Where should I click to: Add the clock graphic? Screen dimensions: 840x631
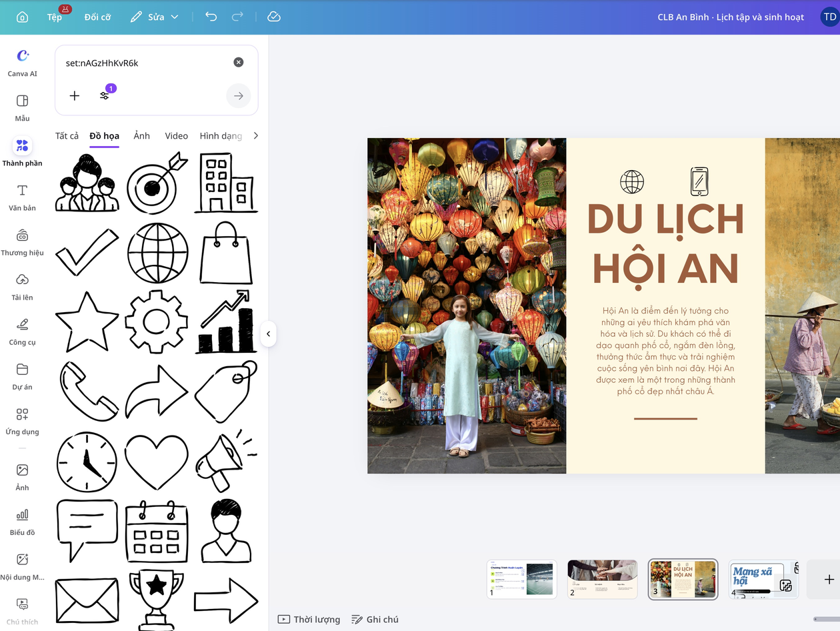coord(87,462)
